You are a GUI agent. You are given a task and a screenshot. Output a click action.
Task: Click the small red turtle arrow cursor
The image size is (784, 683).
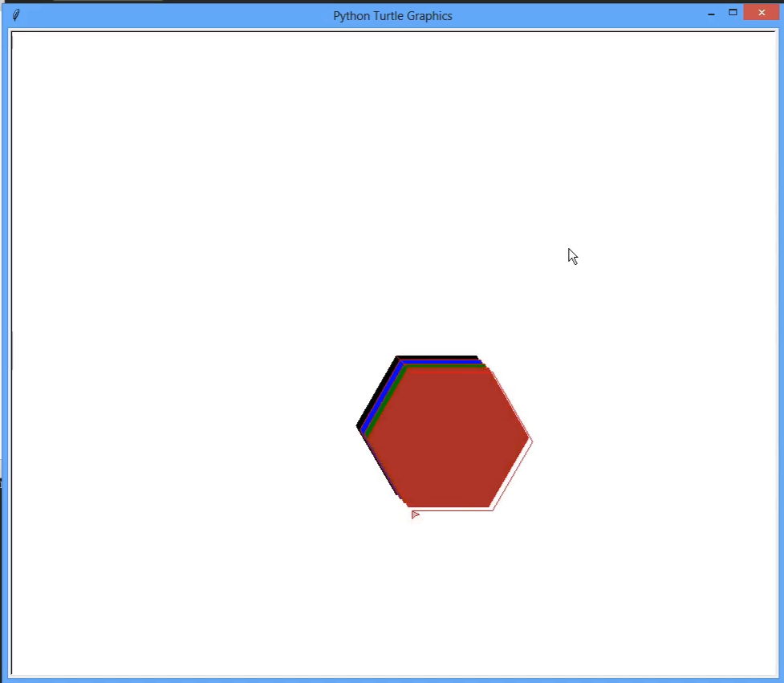coord(415,514)
